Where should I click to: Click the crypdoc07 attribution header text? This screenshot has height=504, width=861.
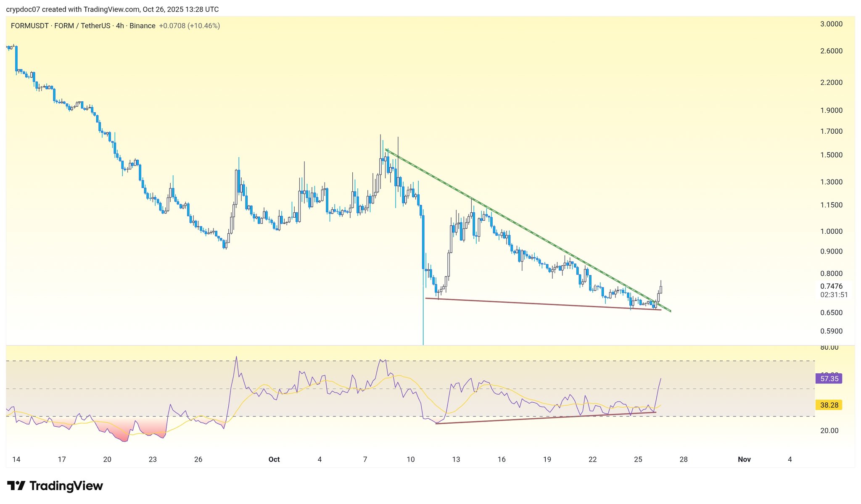[x=112, y=9]
